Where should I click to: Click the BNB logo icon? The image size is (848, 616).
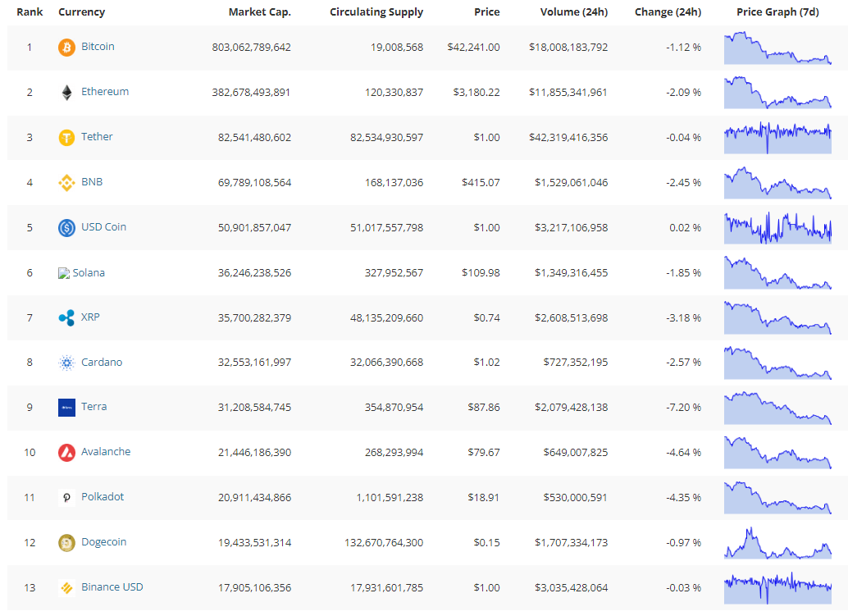pos(66,183)
